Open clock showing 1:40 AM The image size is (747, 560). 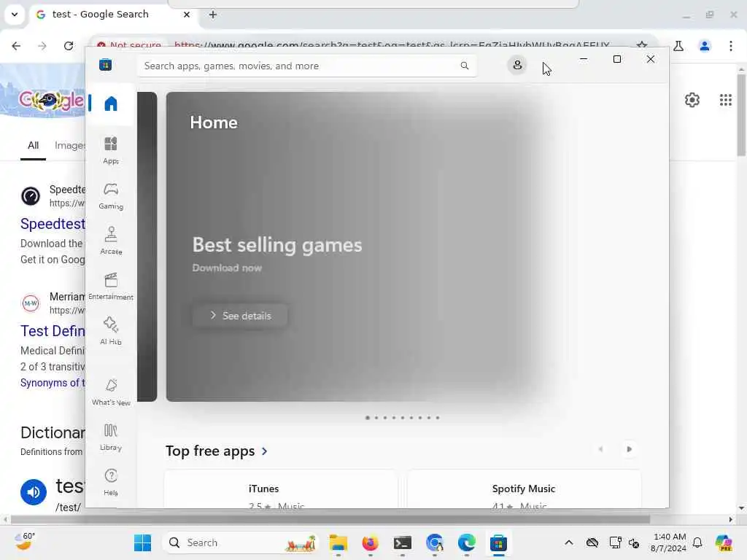coord(668,542)
